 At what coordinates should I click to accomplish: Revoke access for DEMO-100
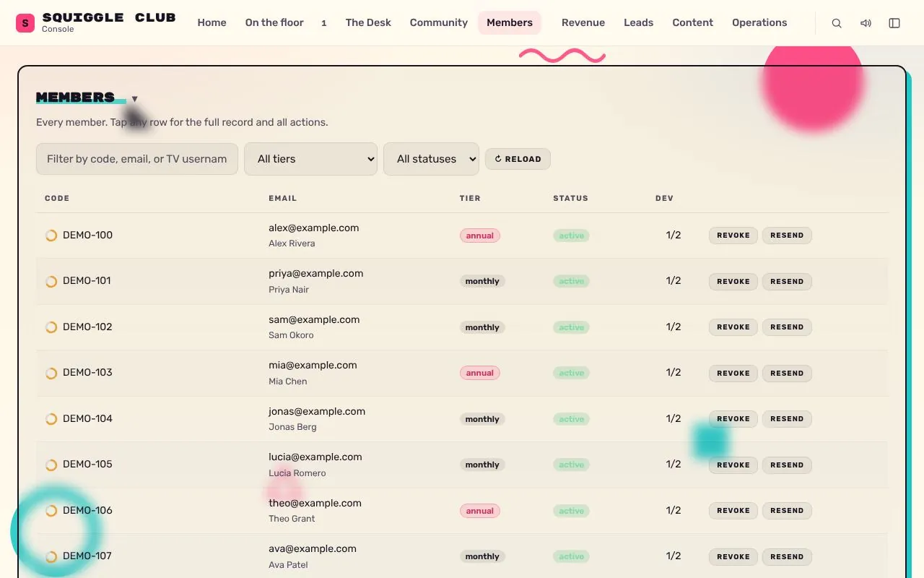point(733,236)
